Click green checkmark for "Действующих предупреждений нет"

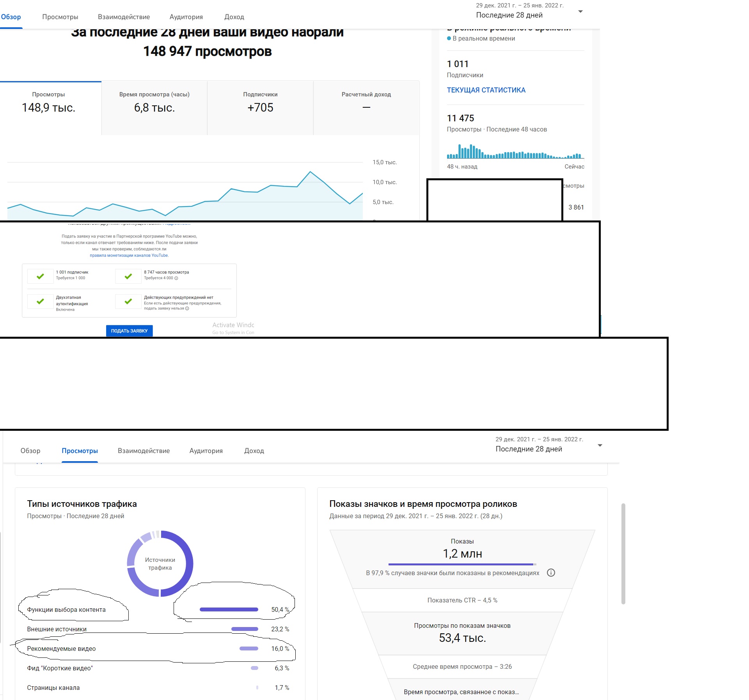128,301
